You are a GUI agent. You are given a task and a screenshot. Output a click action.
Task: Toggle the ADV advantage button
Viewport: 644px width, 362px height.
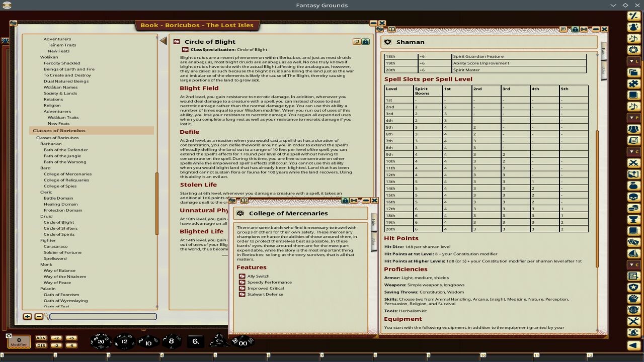[41, 338]
